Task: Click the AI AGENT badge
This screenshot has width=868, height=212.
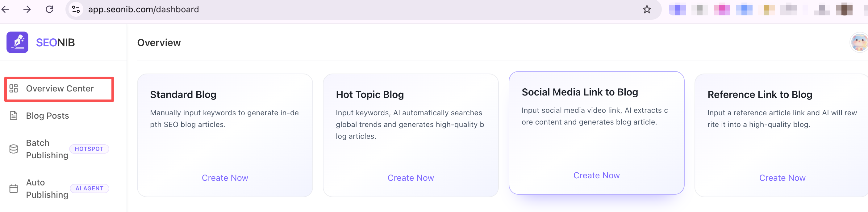Action: [x=89, y=189]
